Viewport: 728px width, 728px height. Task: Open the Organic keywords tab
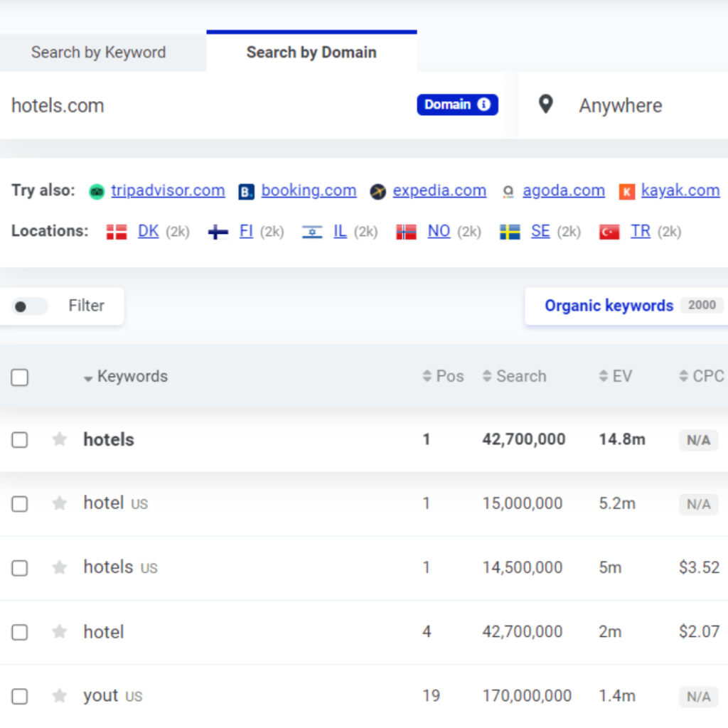point(626,306)
